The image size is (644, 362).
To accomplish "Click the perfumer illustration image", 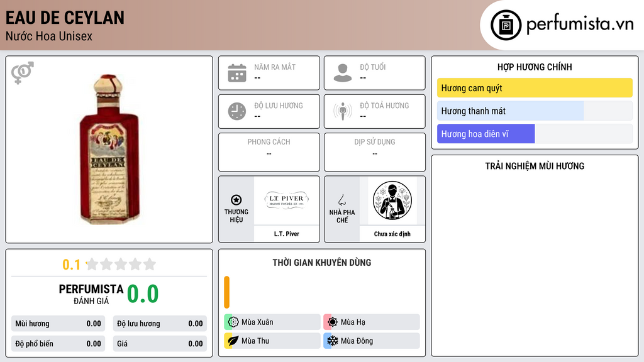I will [x=392, y=200].
